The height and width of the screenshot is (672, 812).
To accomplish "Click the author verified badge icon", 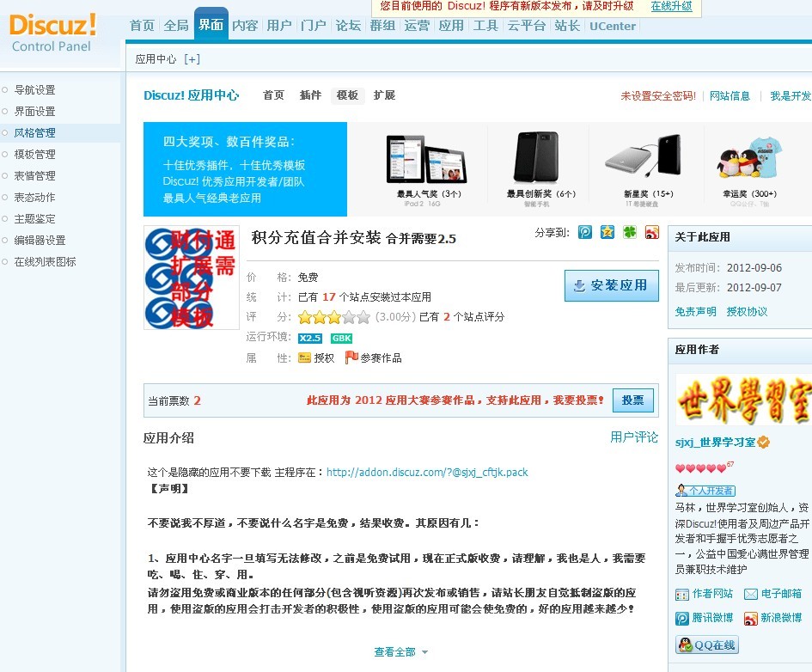I will [763, 443].
